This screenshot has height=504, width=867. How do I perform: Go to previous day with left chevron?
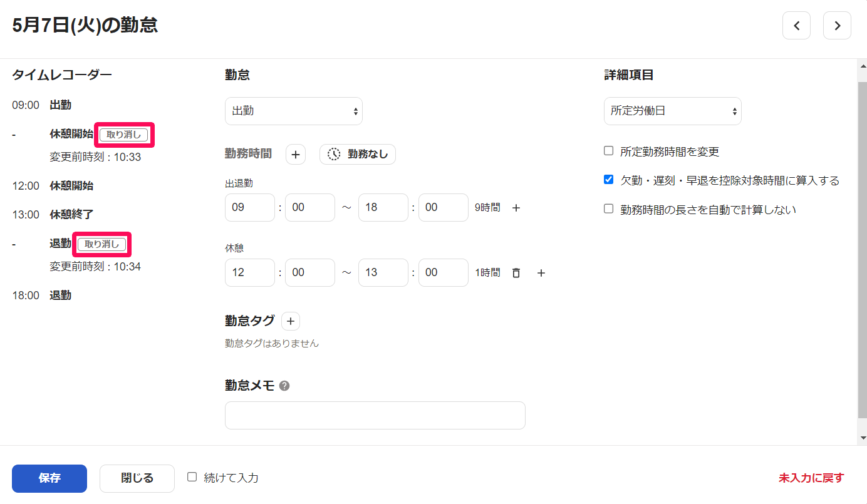(796, 26)
